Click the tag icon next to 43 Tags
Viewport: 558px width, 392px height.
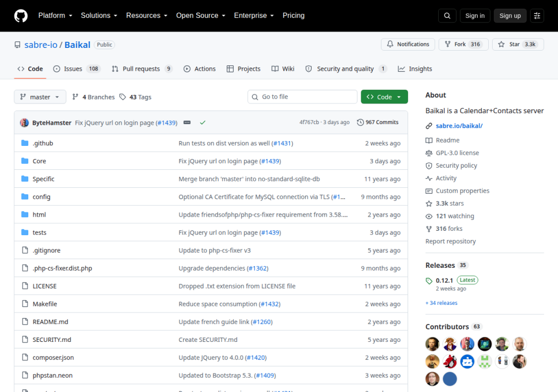point(123,97)
